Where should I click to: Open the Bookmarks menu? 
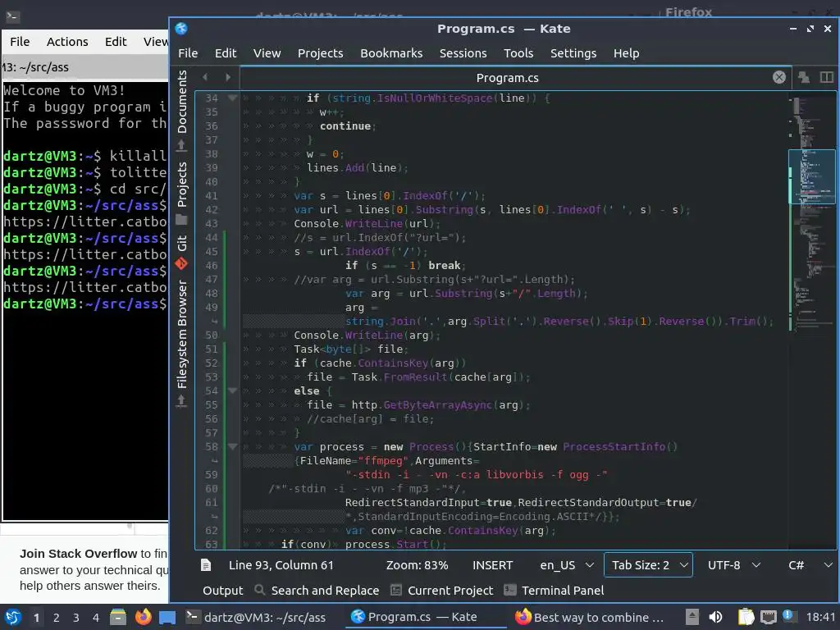coord(391,53)
